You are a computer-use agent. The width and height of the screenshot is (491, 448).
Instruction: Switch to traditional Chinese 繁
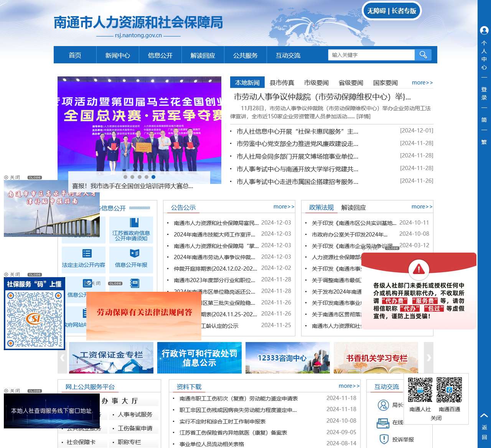(x=484, y=142)
